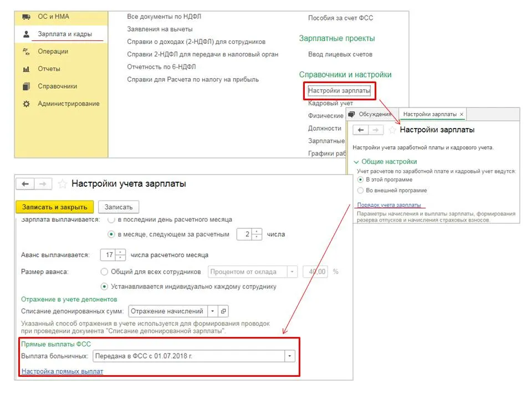Open the Порядок учета зарплаты link
Viewport: 532px width, 399px height.
click(x=389, y=205)
